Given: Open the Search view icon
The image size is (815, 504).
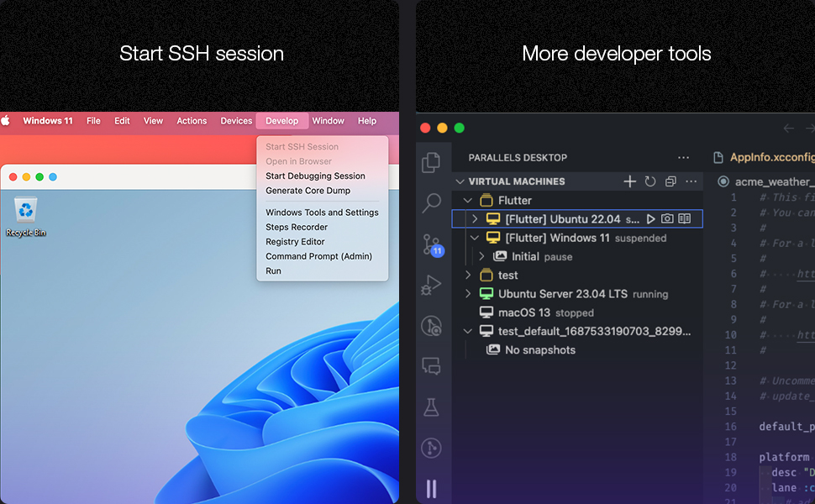Looking at the screenshot, I should (x=431, y=202).
